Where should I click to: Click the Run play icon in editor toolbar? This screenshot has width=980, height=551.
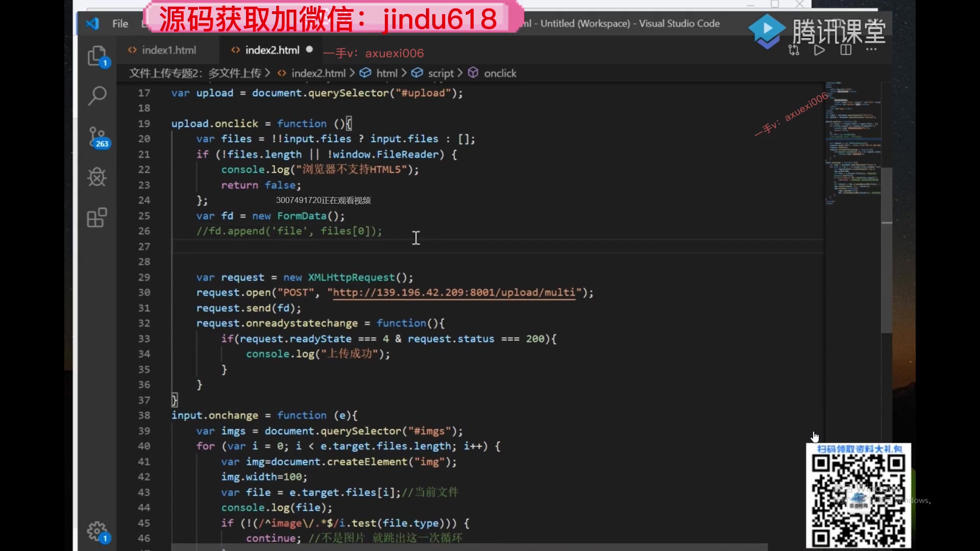point(819,50)
